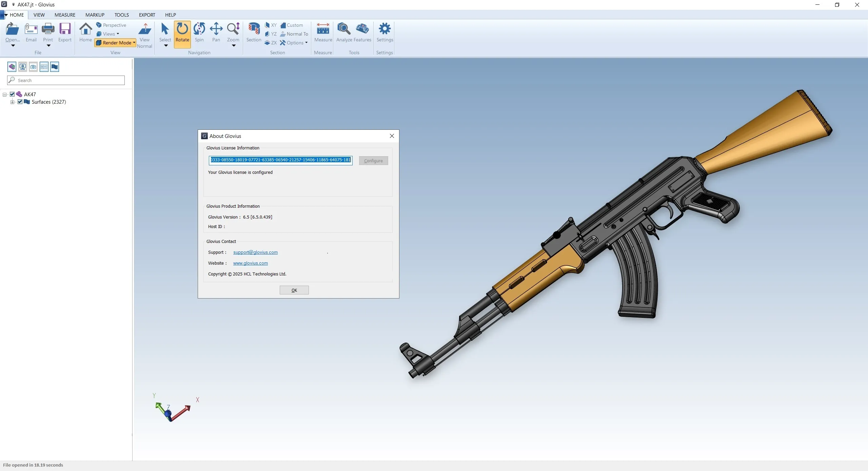868x471 pixels.
Task: Collapse the AK47 tree node
Action: click(5, 95)
